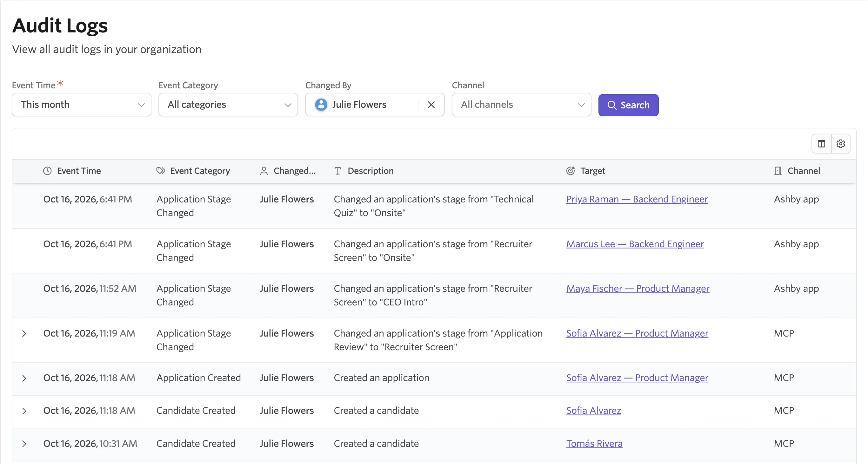
Task: Expand the Application Created row
Action: click(x=24, y=378)
